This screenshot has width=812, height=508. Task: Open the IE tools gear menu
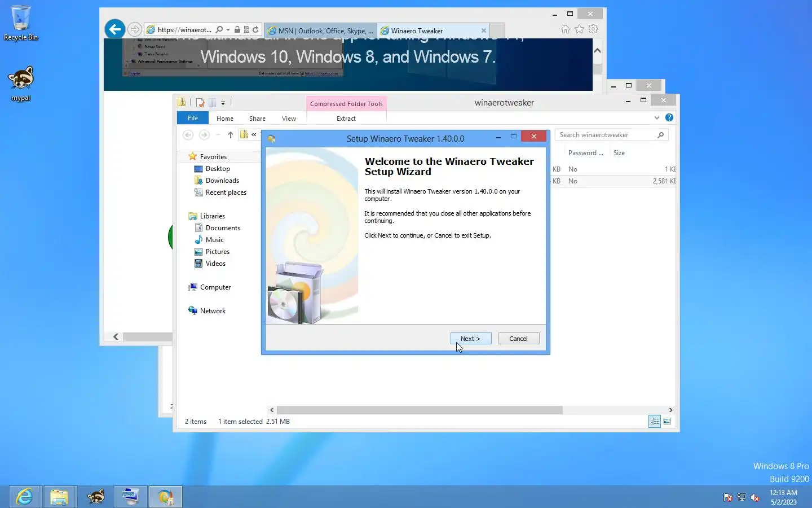pyautogui.click(x=593, y=29)
